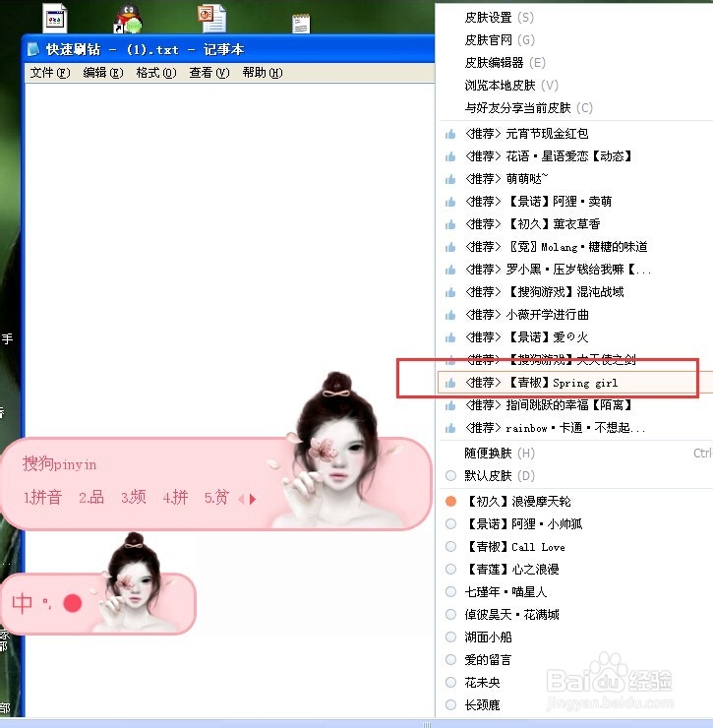
Task: Open the notepad text file desktop icon
Action: click(301, 24)
